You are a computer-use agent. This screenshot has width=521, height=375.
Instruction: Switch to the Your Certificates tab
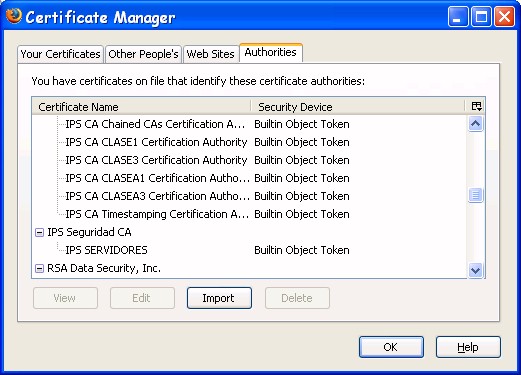coord(60,54)
